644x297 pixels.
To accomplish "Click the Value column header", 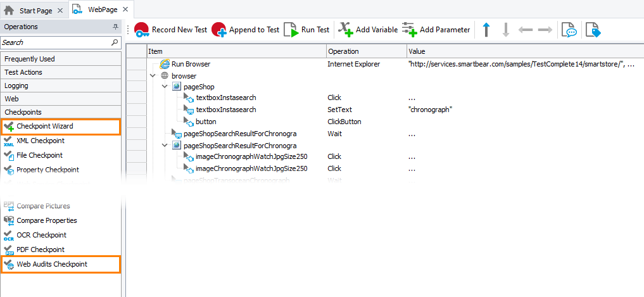I will 525,51.
